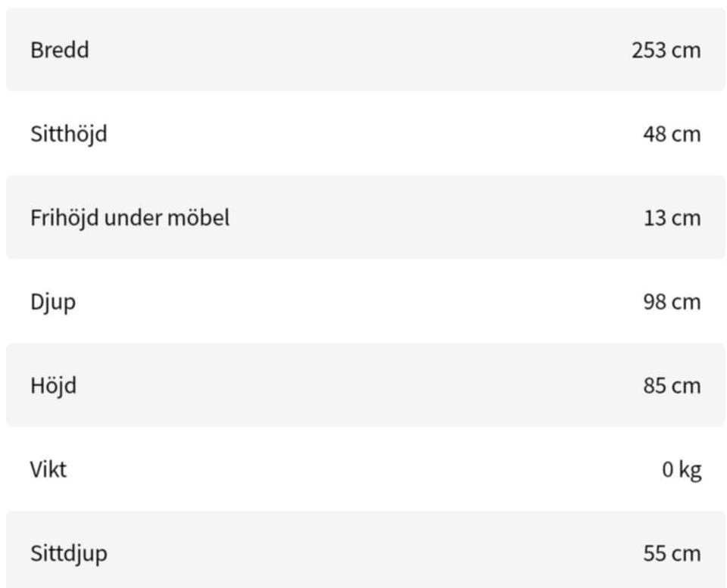Click empty middle of the Sittdjup row
727x588 pixels.
click(363, 553)
